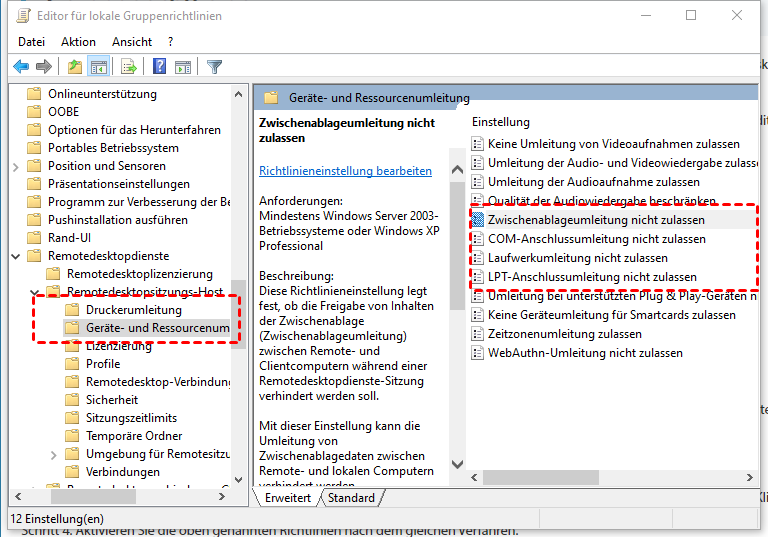The image size is (768, 537).
Task: Select COM-Anschlussumleitung nicht zulassen
Action: [x=597, y=239]
